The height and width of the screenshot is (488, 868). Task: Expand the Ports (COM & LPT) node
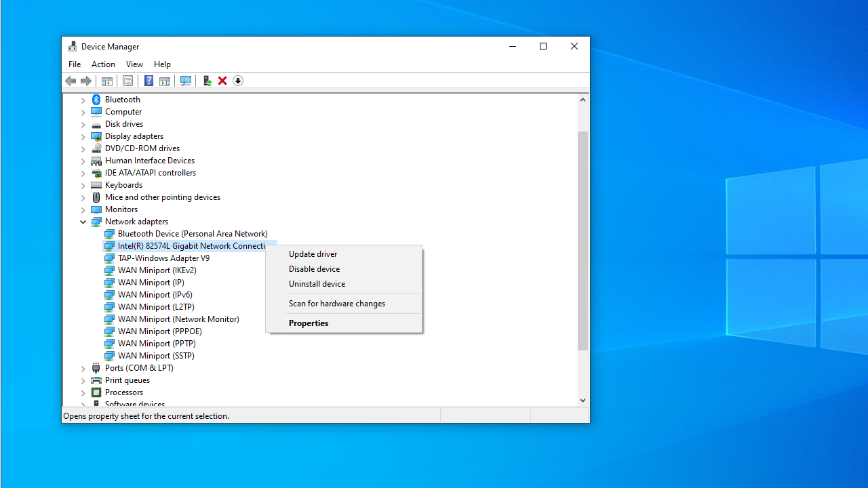pyautogui.click(x=83, y=368)
